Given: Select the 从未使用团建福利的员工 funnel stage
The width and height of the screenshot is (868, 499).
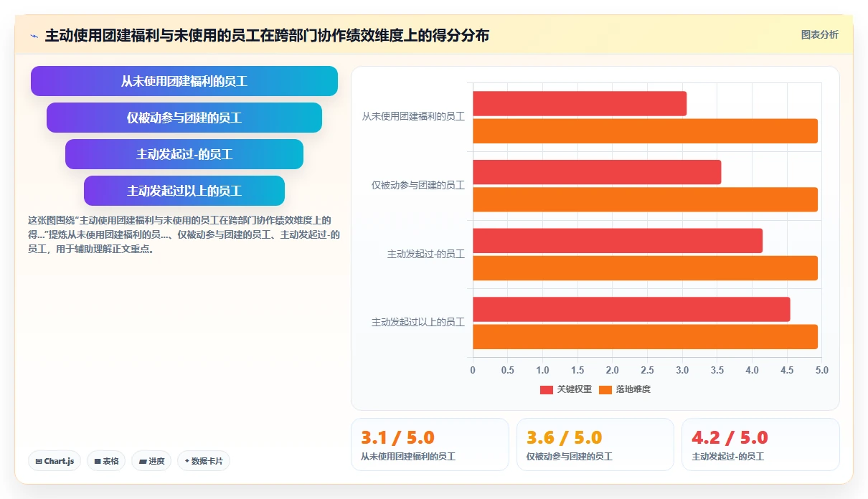Looking at the screenshot, I should click(x=184, y=81).
